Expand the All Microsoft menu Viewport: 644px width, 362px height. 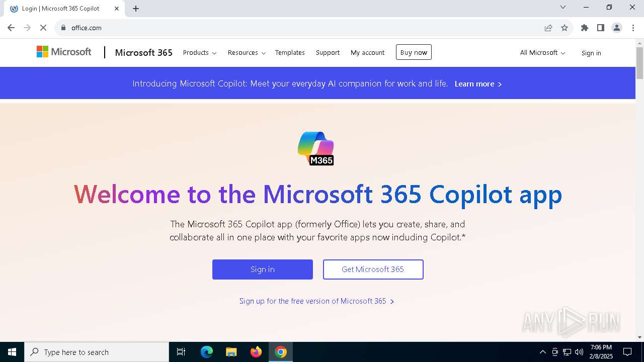pyautogui.click(x=542, y=53)
